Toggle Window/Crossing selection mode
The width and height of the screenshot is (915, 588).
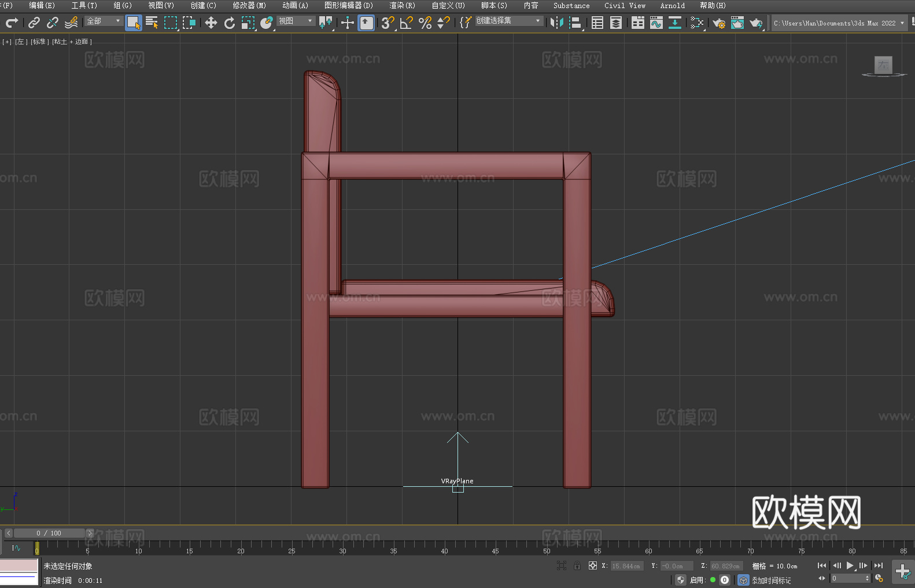pyautogui.click(x=189, y=23)
